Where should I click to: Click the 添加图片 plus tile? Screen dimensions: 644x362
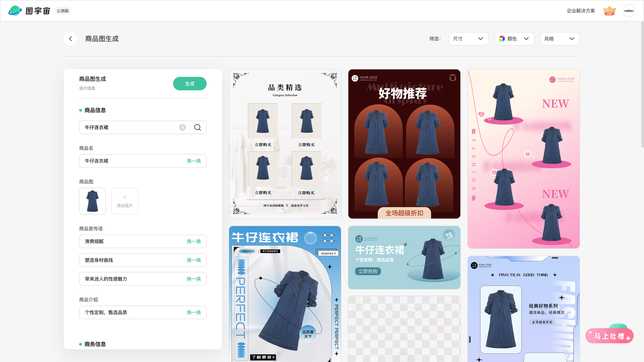[125, 201]
